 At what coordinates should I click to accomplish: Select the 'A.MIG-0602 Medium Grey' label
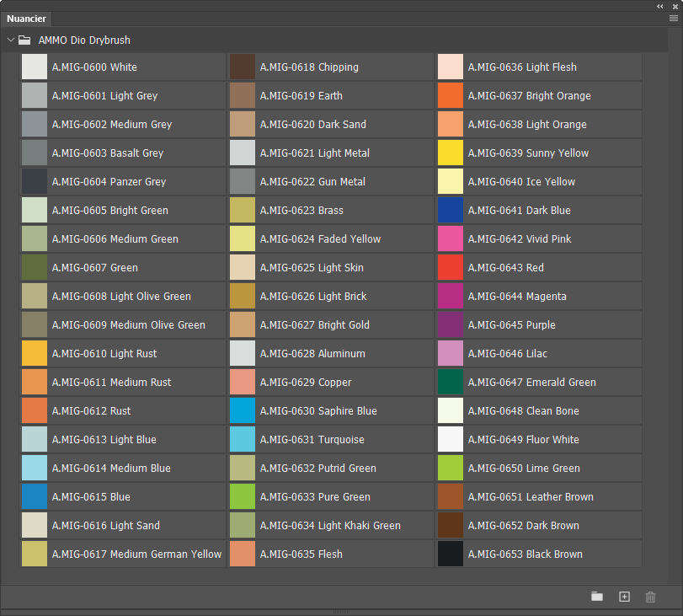tap(112, 125)
